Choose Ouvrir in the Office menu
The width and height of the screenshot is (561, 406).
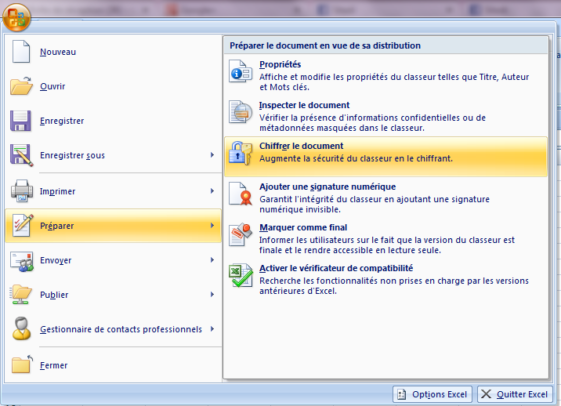point(113,86)
